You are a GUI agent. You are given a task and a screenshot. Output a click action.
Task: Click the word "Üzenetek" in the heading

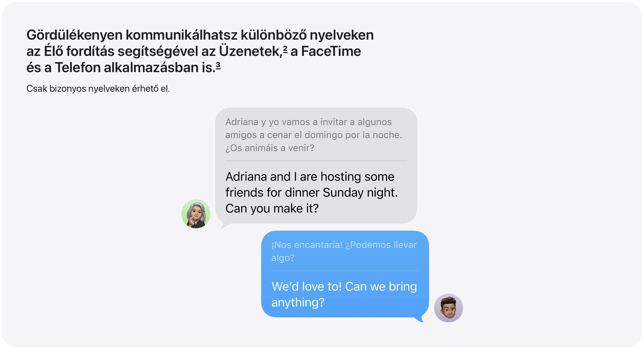[x=250, y=51]
